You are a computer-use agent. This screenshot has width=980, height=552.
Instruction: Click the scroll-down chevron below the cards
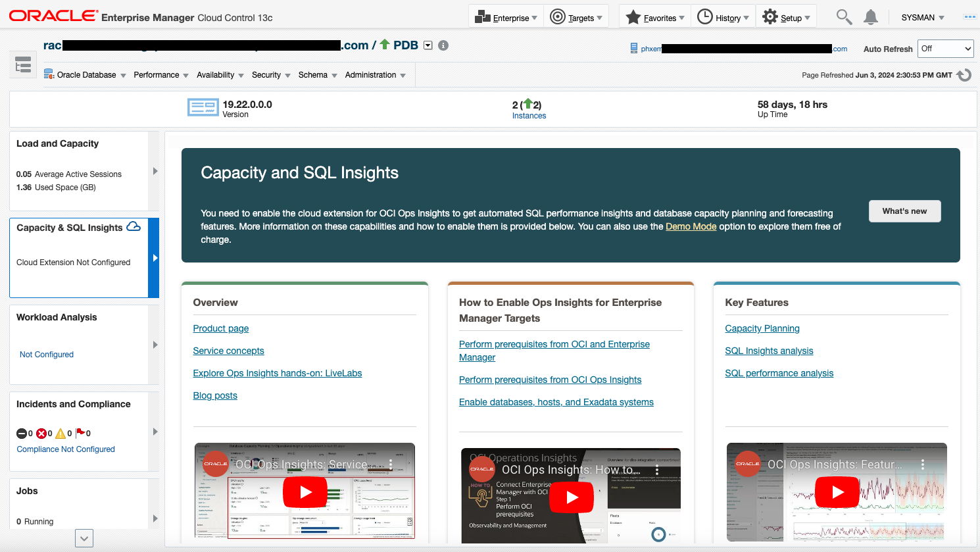click(84, 538)
